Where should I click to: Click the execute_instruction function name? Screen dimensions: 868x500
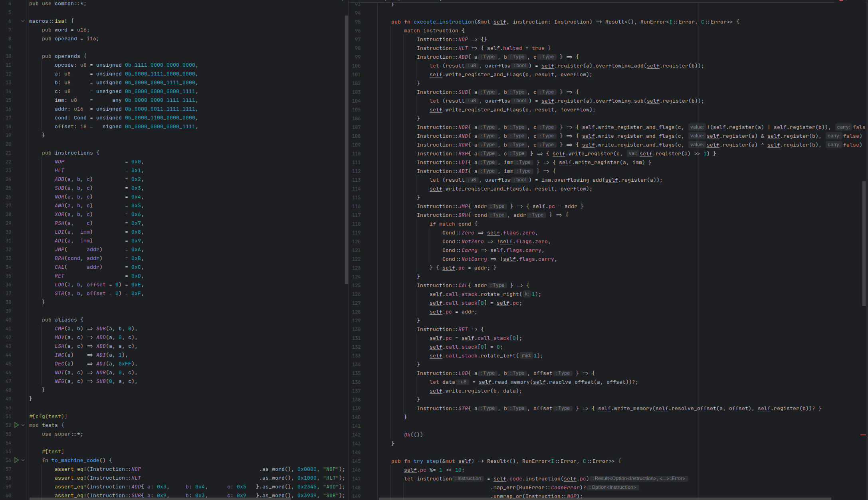point(444,22)
